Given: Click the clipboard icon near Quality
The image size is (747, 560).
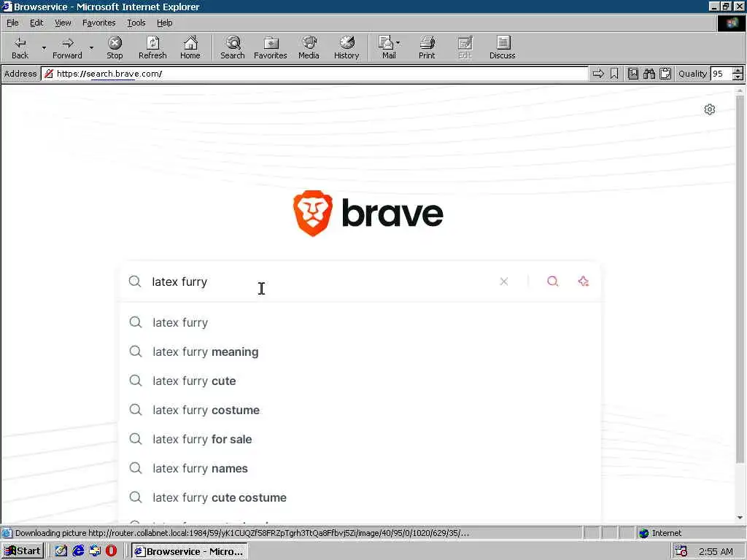Looking at the screenshot, I should click(x=665, y=74).
